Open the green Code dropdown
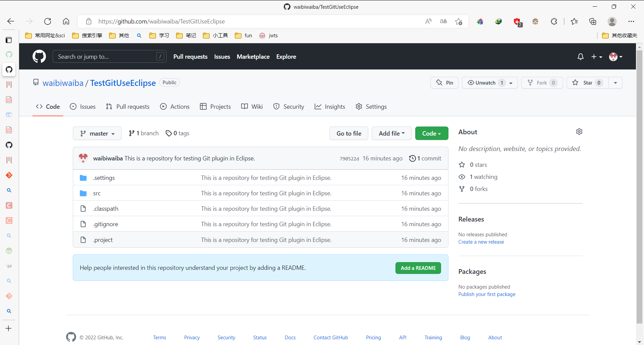The width and height of the screenshot is (644, 345). [x=432, y=134]
